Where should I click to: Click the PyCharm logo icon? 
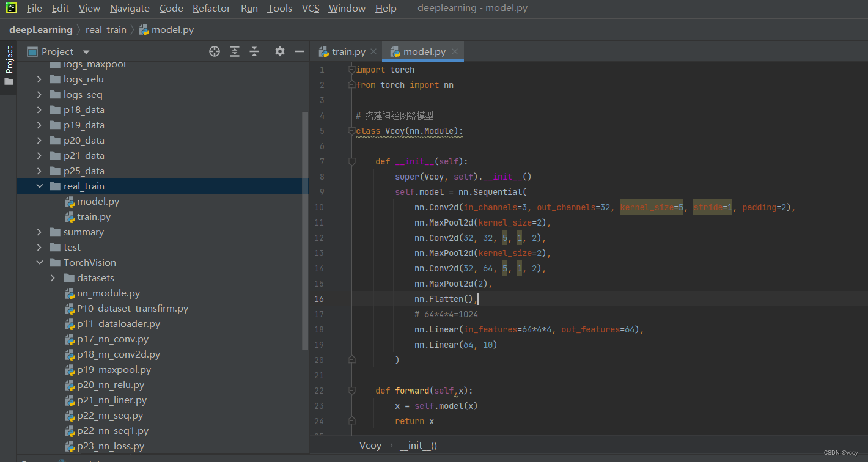[12, 8]
